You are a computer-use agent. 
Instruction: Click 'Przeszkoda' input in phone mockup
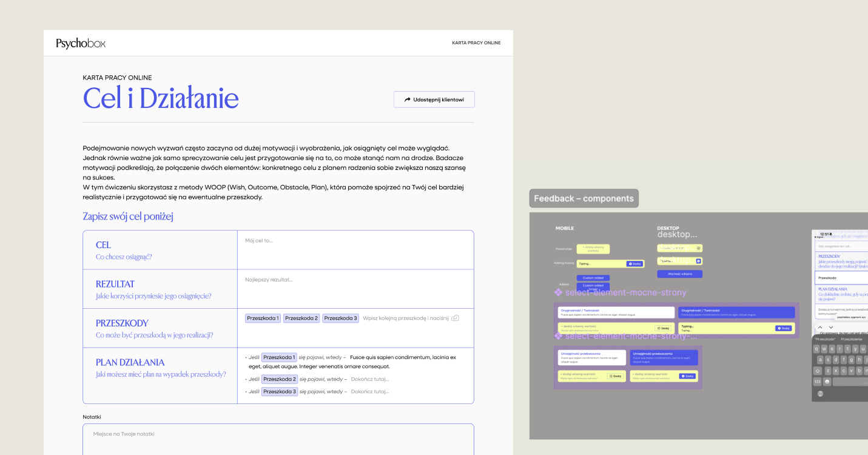pos(841,278)
